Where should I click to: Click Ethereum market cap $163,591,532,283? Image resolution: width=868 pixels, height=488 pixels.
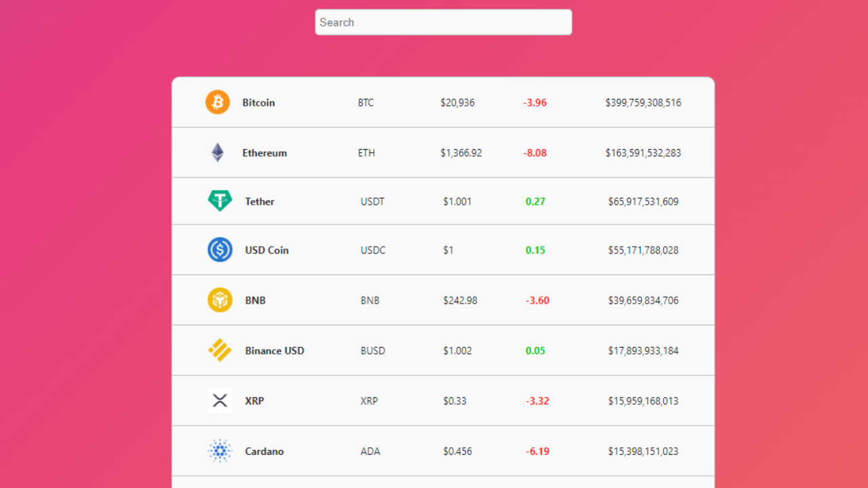click(644, 153)
